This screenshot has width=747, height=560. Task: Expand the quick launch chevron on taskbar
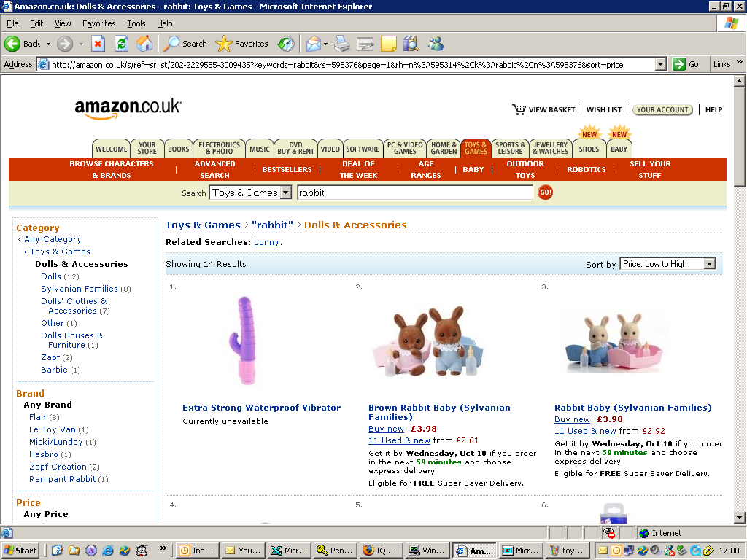[163, 548]
